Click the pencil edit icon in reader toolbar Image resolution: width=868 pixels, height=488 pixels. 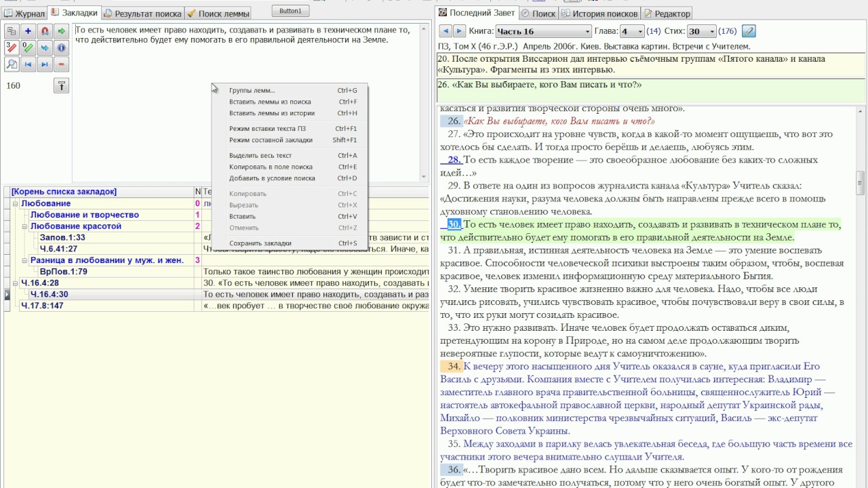coord(749,31)
